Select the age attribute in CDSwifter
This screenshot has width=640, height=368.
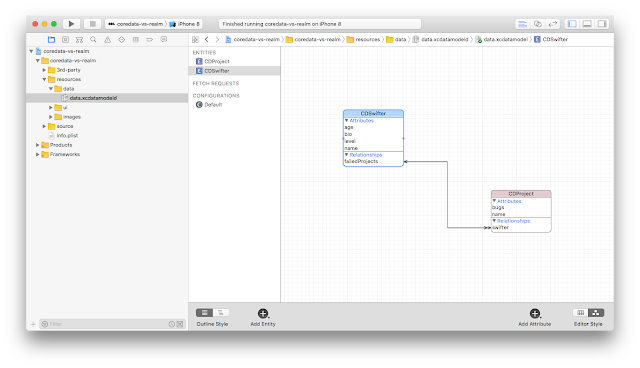pyautogui.click(x=349, y=127)
